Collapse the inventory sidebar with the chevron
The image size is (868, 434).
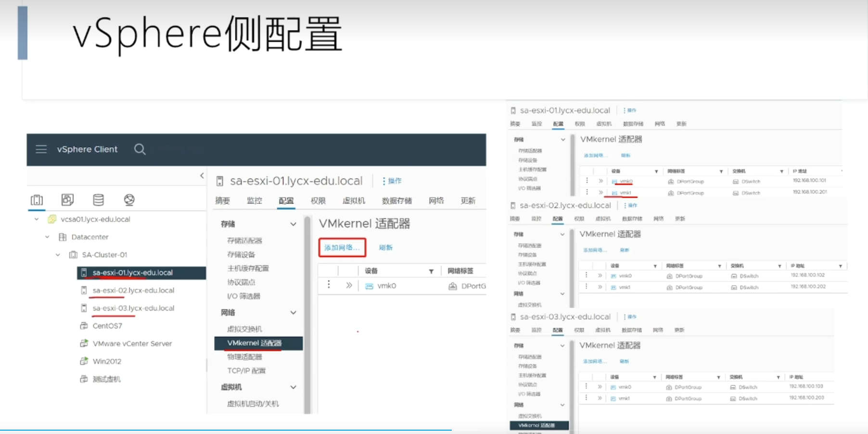[202, 176]
